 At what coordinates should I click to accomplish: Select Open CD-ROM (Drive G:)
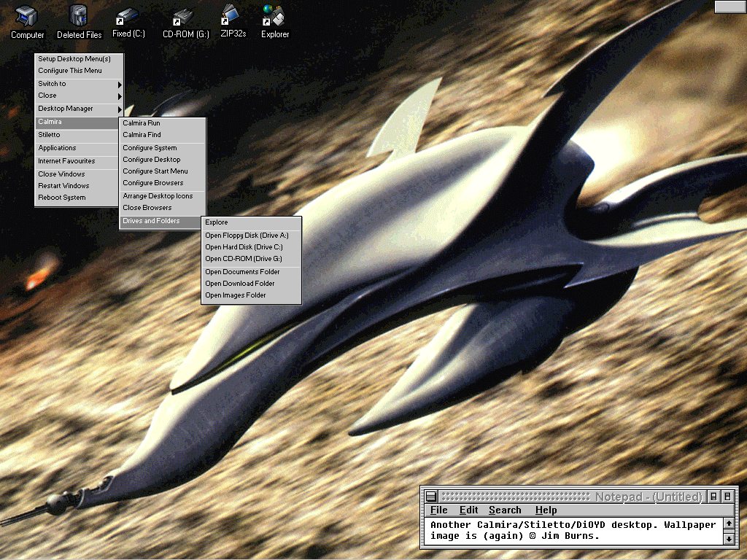244,259
